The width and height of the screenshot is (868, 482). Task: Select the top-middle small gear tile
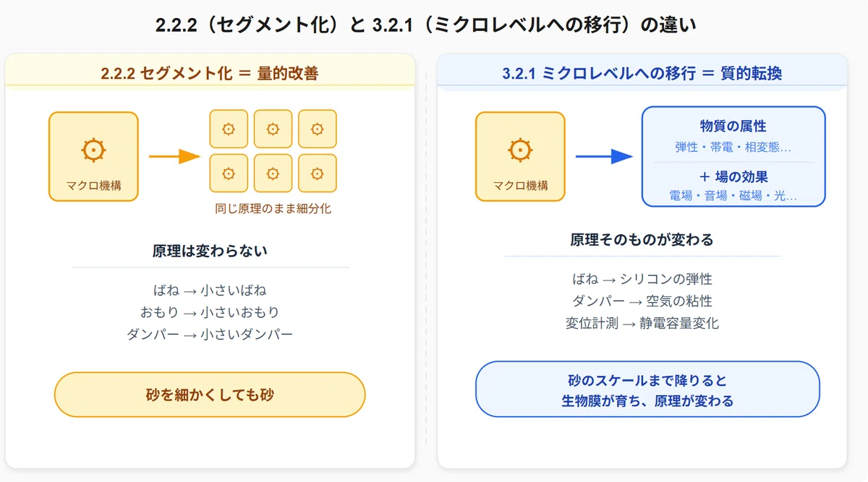point(273,129)
